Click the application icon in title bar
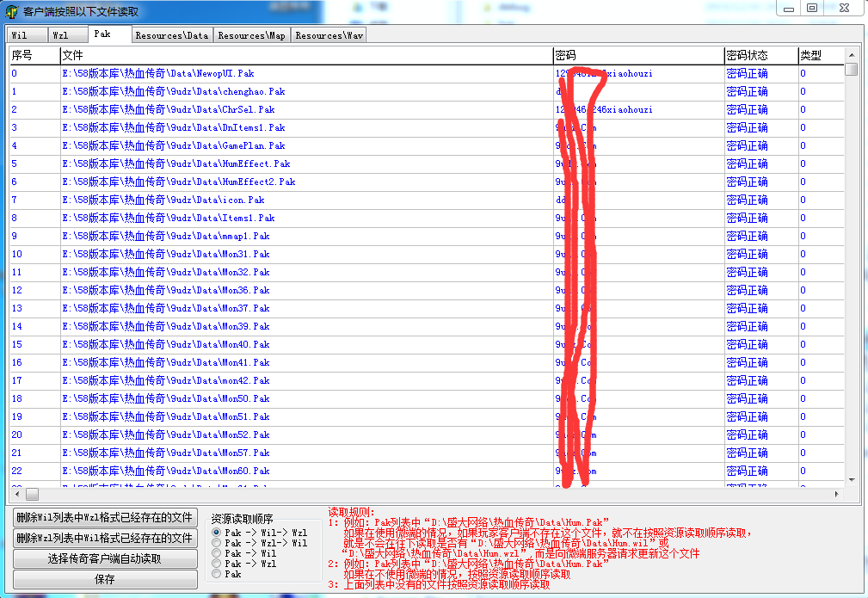 pos(12,12)
